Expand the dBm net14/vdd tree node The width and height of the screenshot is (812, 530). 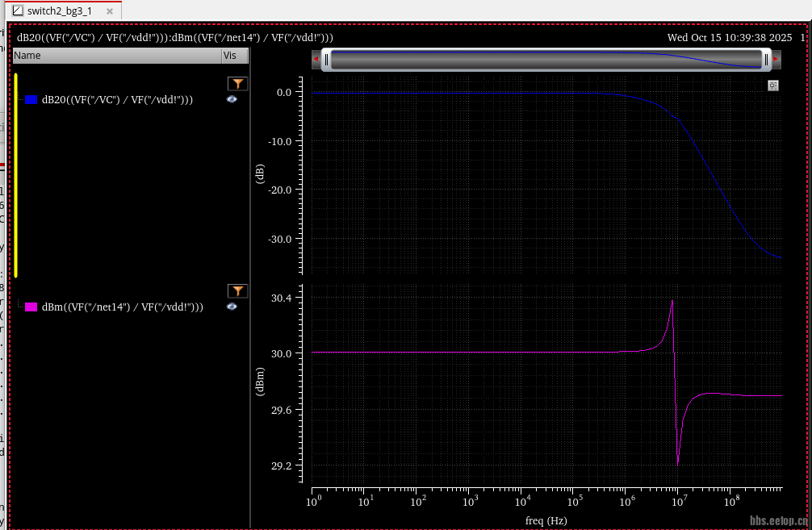19,304
